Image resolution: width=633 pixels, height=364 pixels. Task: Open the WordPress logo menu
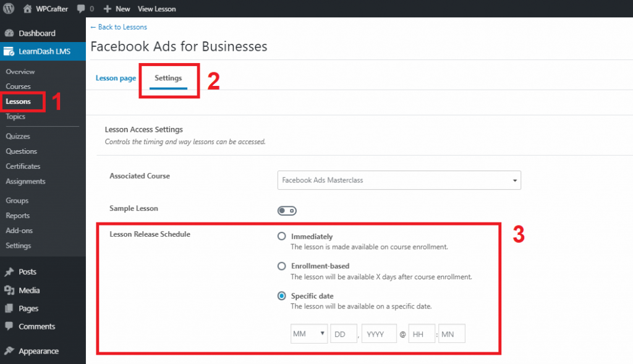tap(9, 9)
